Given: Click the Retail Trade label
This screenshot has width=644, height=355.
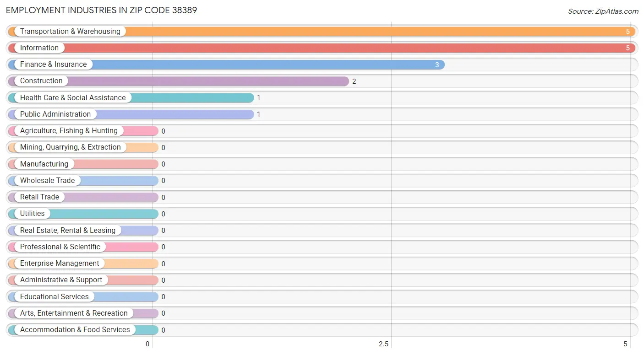Looking at the screenshot, I should point(39,197).
